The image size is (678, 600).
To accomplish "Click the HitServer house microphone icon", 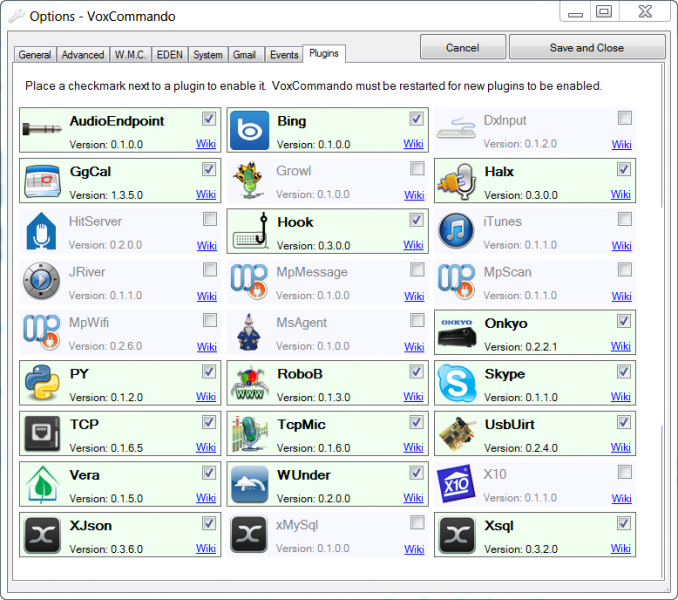I will point(41,231).
